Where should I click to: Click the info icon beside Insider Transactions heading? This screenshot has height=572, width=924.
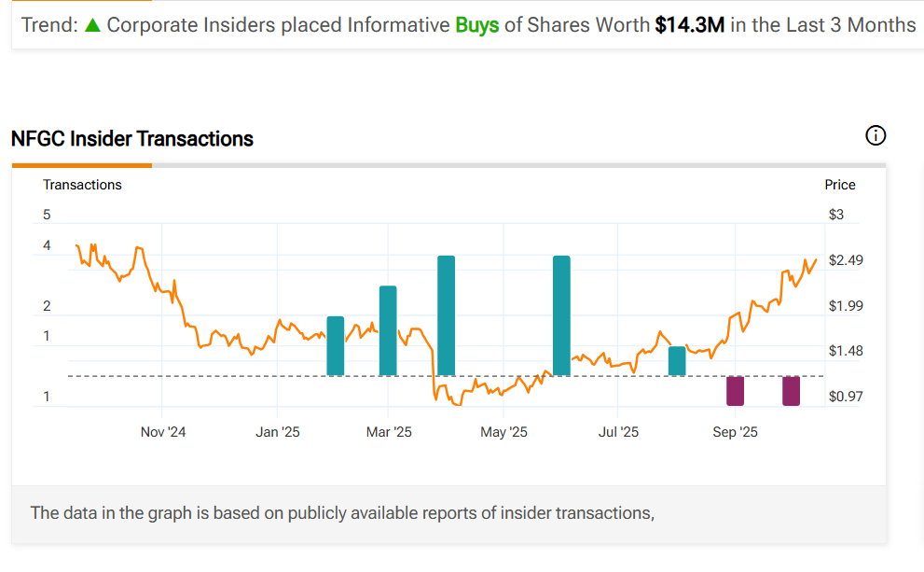(x=876, y=136)
